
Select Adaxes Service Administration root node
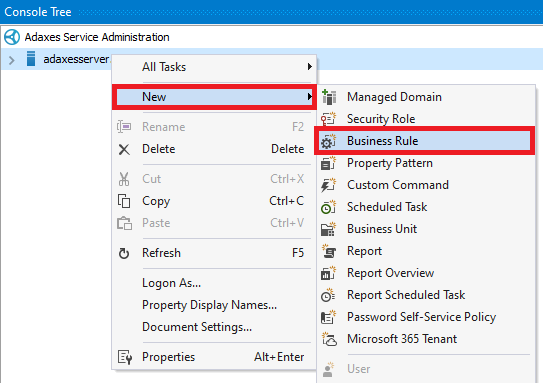(97, 37)
